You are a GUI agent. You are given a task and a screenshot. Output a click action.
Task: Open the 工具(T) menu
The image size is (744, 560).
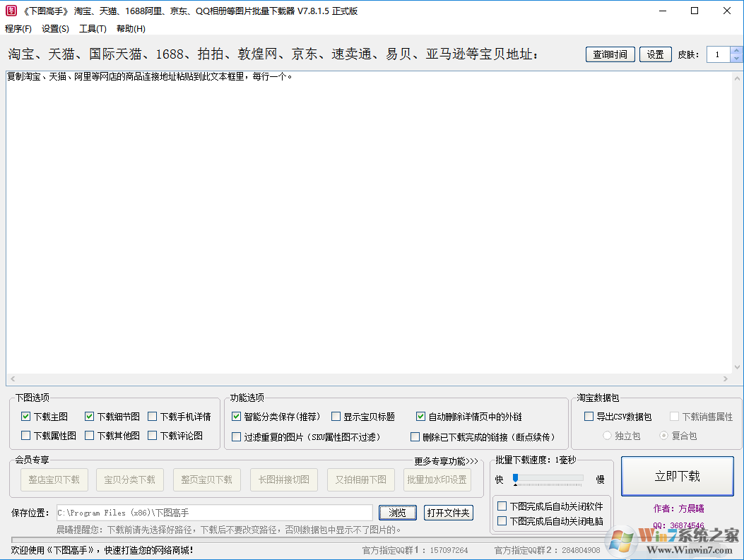(92, 28)
